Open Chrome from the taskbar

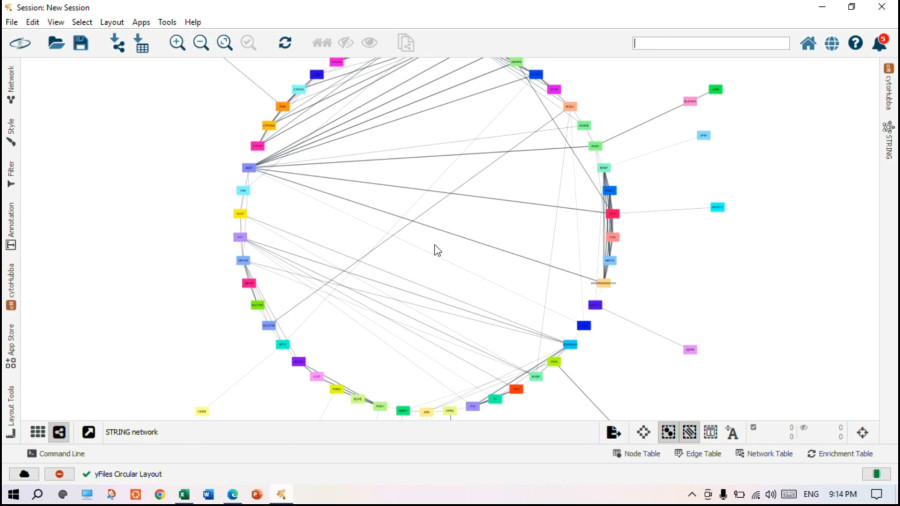pos(160,494)
